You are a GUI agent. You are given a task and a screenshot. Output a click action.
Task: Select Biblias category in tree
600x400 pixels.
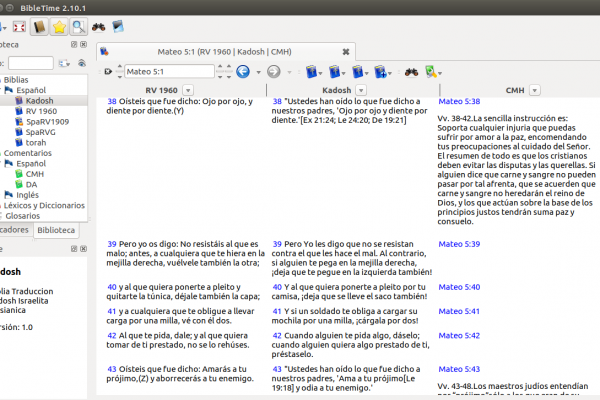pyautogui.click(x=16, y=80)
